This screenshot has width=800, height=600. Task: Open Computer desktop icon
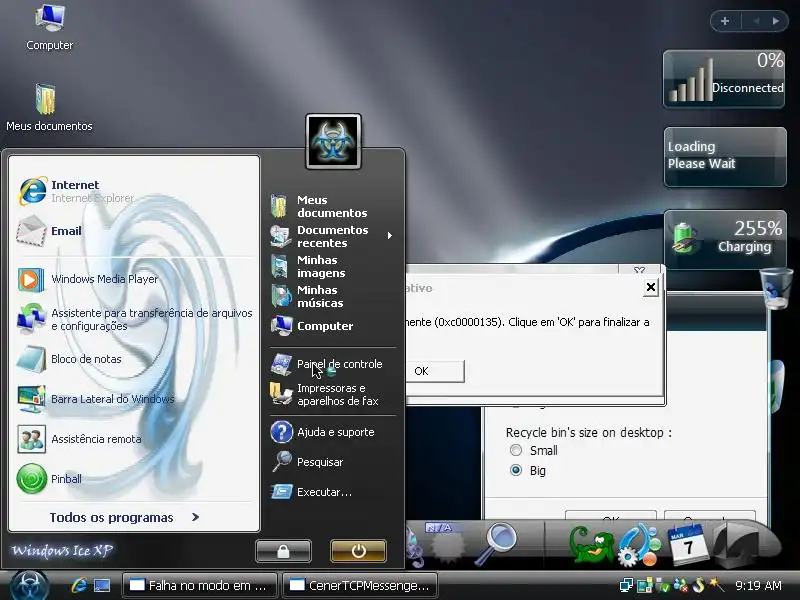(x=49, y=28)
